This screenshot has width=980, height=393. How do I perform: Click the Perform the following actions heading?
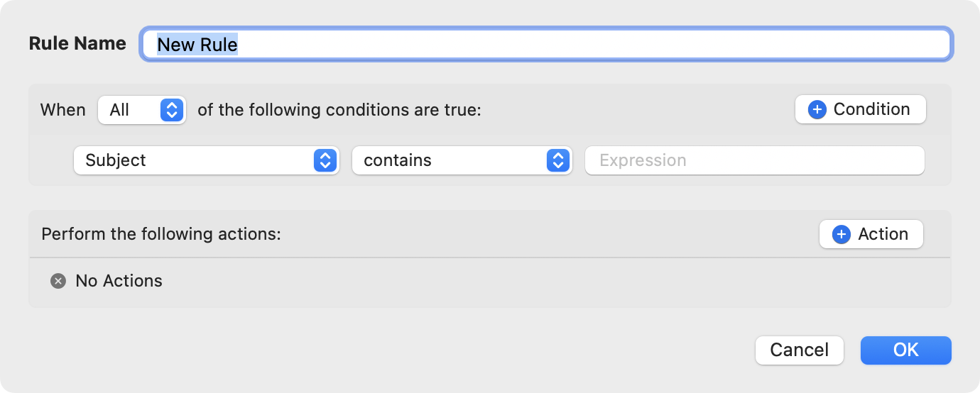(x=161, y=235)
